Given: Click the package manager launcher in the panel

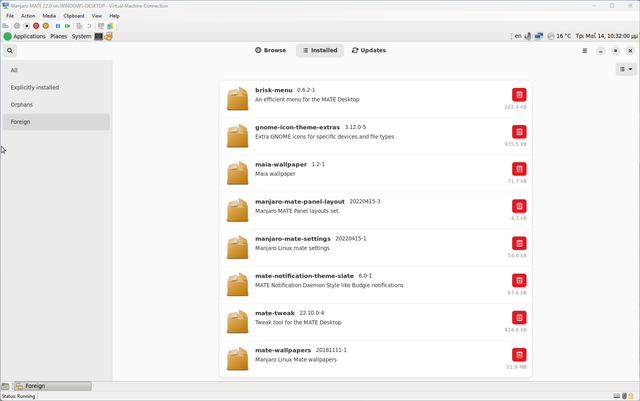Looking at the screenshot, I should click(108, 36).
